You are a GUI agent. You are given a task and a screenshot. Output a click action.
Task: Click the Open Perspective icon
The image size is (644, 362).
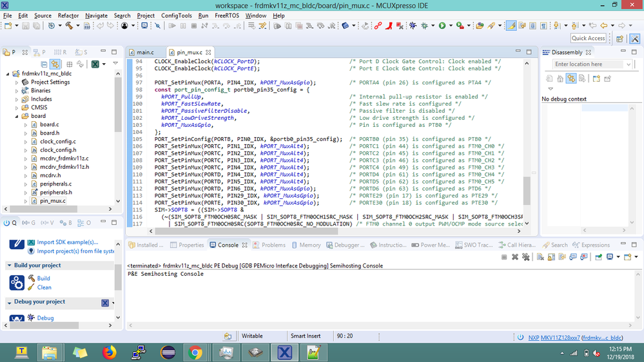click(620, 39)
